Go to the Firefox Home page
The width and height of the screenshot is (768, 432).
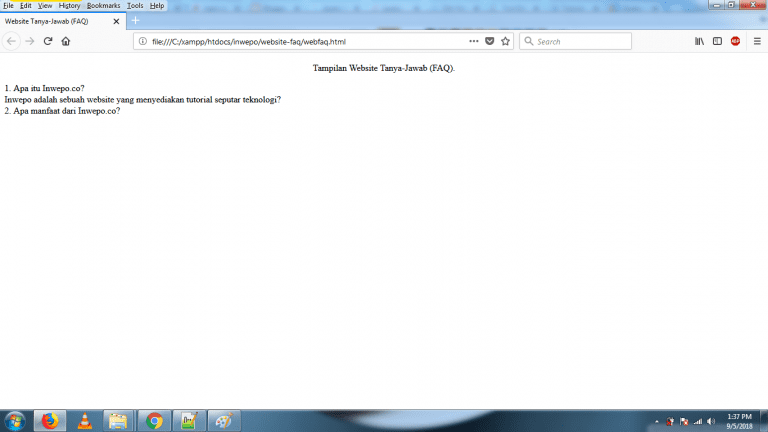(x=66, y=41)
